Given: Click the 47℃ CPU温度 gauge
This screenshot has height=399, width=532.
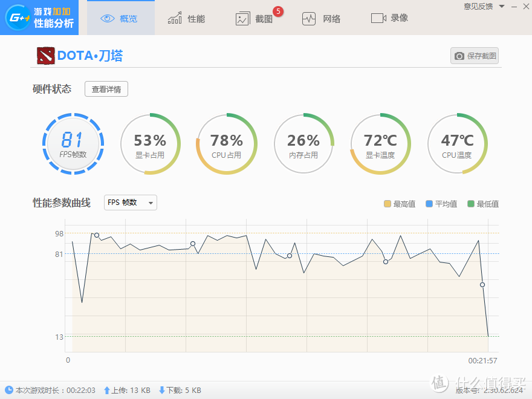Looking at the screenshot, I should tap(457, 144).
